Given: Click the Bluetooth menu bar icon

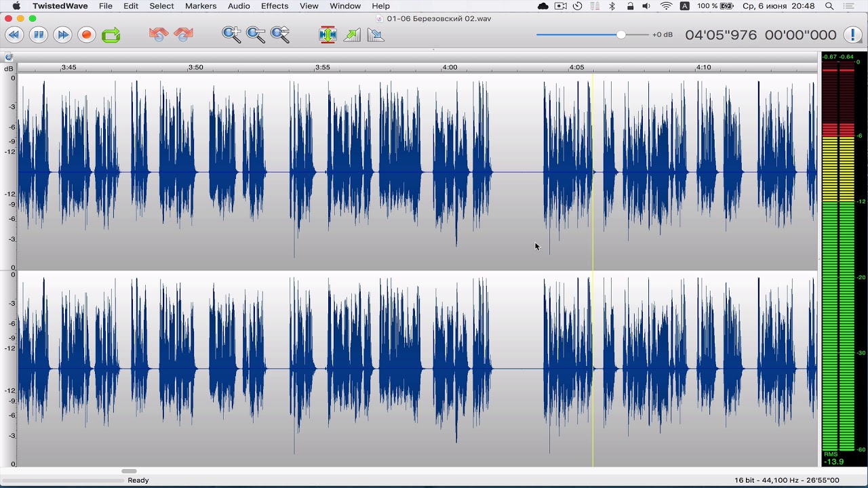Looking at the screenshot, I should tap(612, 6).
